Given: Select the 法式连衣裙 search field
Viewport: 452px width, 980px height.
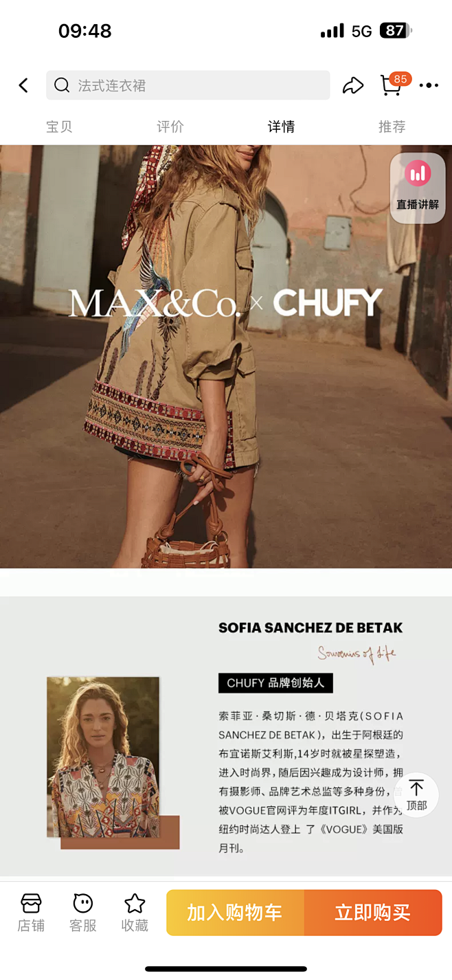Looking at the screenshot, I should tap(188, 85).
